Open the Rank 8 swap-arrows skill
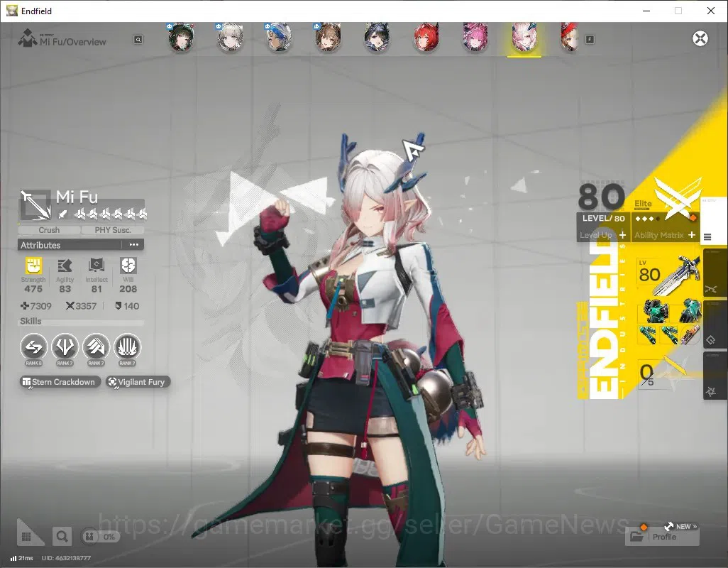728x568 pixels. click(33, 347)
